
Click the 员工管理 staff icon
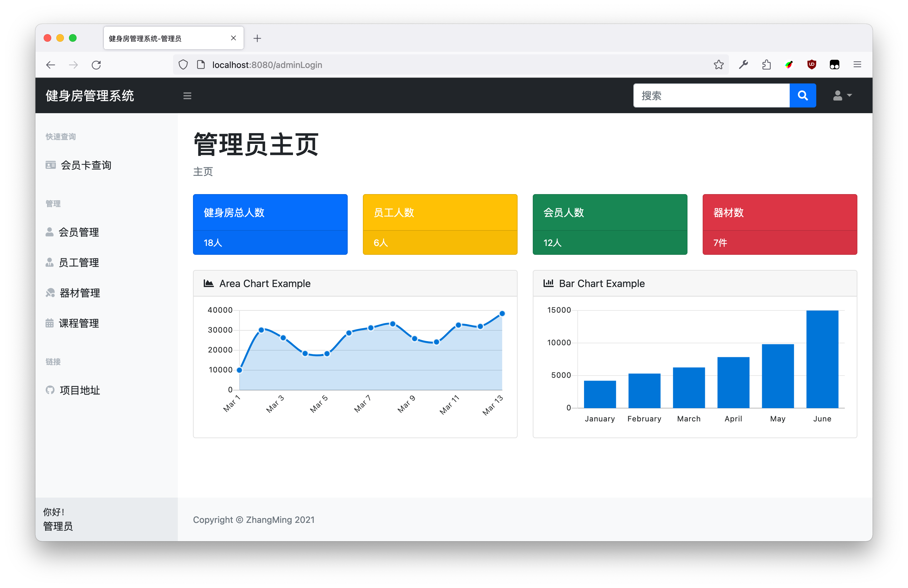click(50, 262)
